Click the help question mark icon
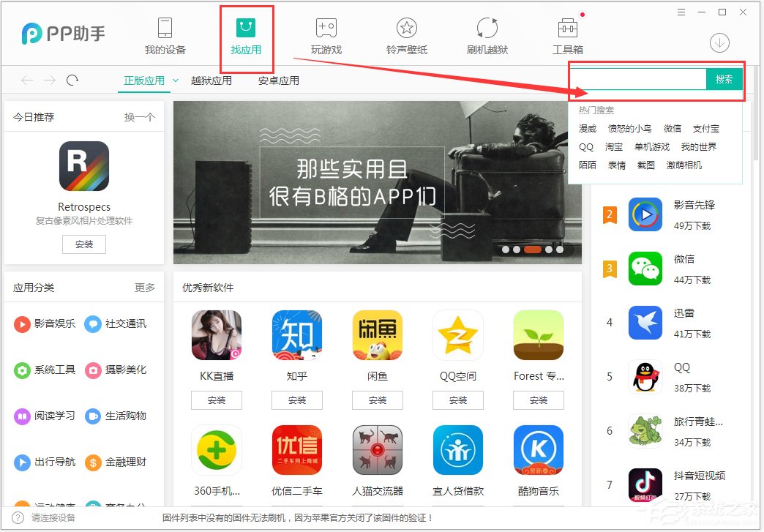The height and width of the screenshot is (532, 764). (18, 517)
